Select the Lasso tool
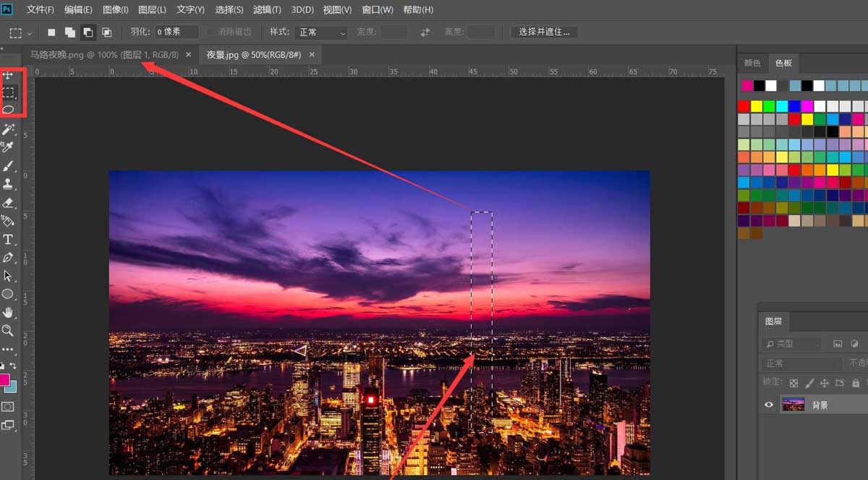 pyautogui.click(x=9, y=109)
